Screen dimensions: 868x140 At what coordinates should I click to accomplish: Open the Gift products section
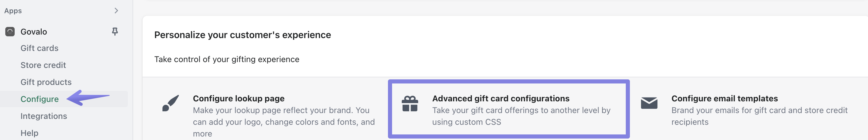pyautogui.click(x=46, y=82)
